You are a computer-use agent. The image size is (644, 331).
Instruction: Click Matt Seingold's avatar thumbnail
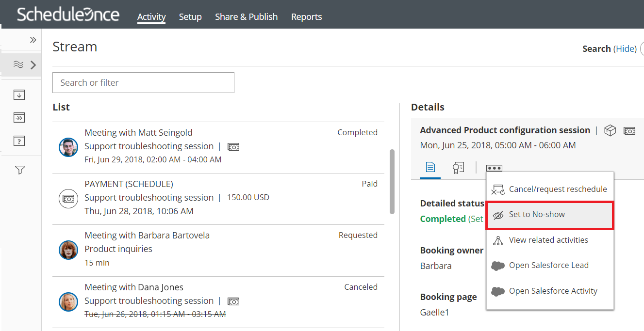tap(68, 147)
